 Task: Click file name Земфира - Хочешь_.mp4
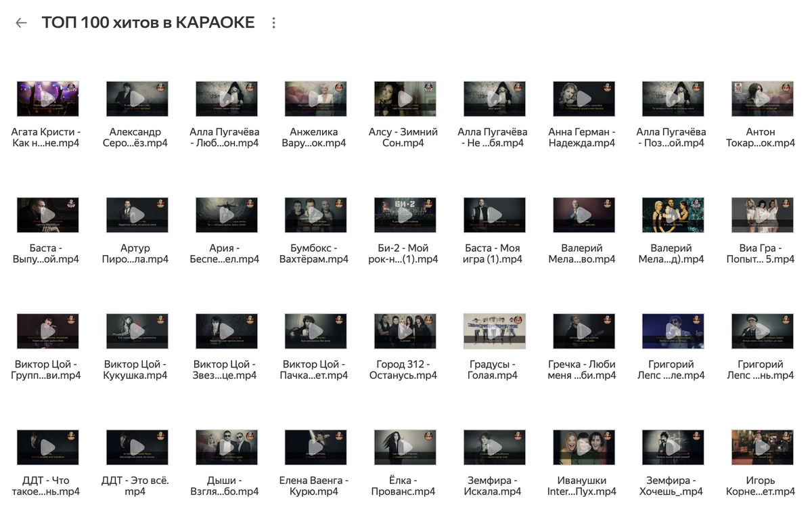(671, 486)
